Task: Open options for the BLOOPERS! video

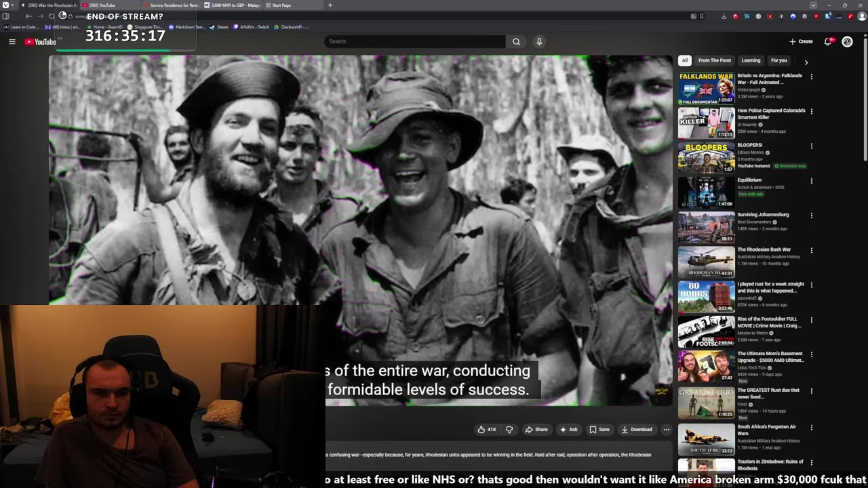Action: pyautogui.click(x=811, y=146)
